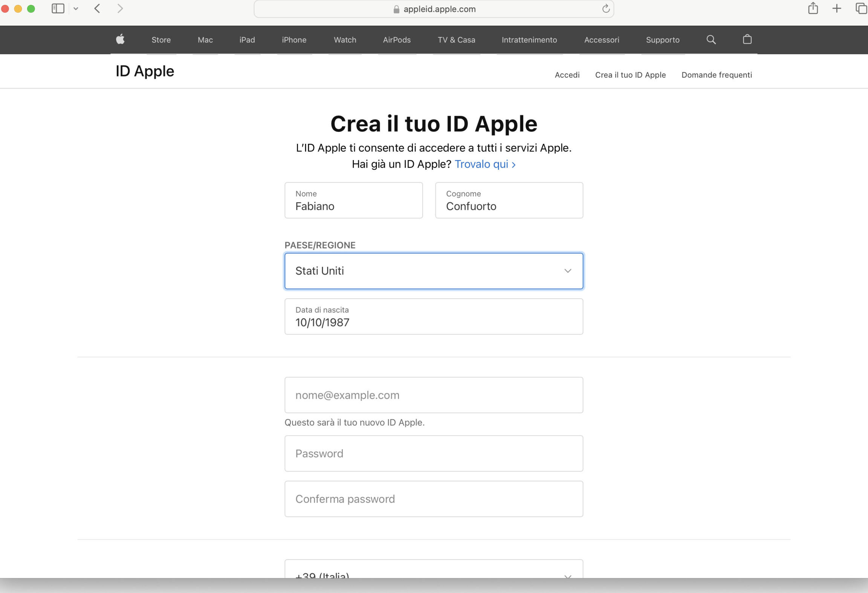Screen dimensions: 868x593
Task: Click the ID Apple page title
Action: (x=145, y=71)
